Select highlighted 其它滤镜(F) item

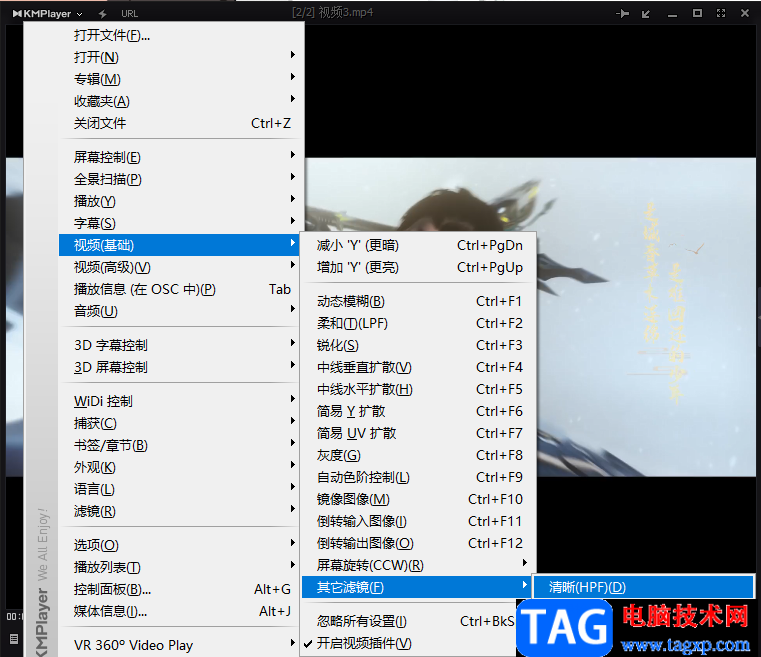tap(416, 587)
